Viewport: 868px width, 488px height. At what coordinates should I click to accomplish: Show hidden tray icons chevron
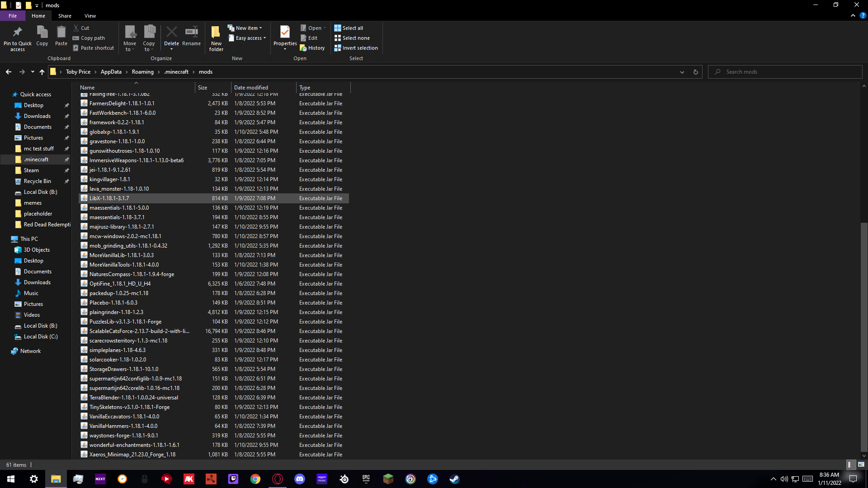[x=774, y=479]
